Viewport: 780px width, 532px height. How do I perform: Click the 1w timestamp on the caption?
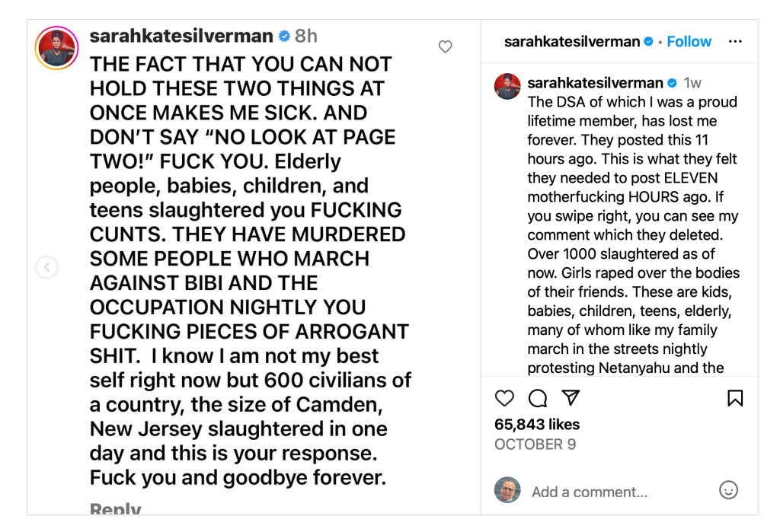click(x=692, y=82)
